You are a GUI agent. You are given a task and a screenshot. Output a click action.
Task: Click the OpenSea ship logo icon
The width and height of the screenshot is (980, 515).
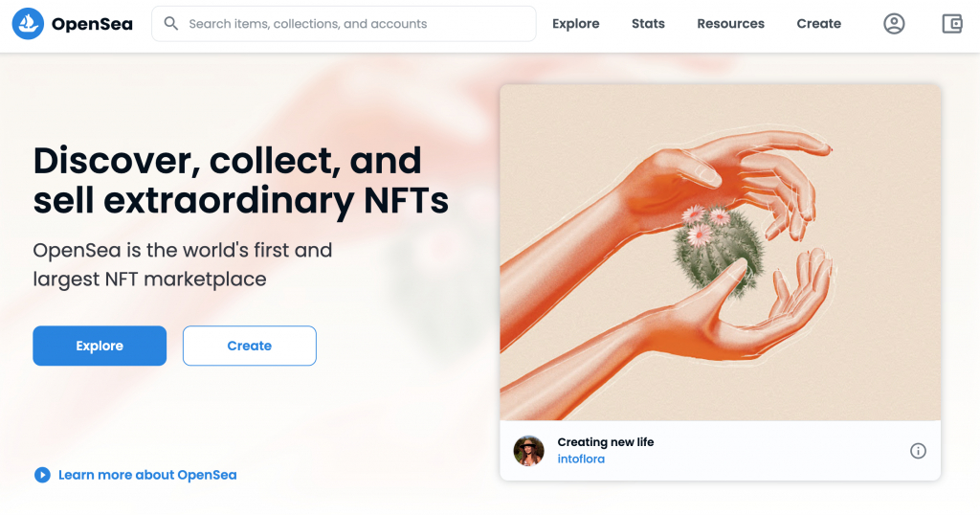[28, 24]
